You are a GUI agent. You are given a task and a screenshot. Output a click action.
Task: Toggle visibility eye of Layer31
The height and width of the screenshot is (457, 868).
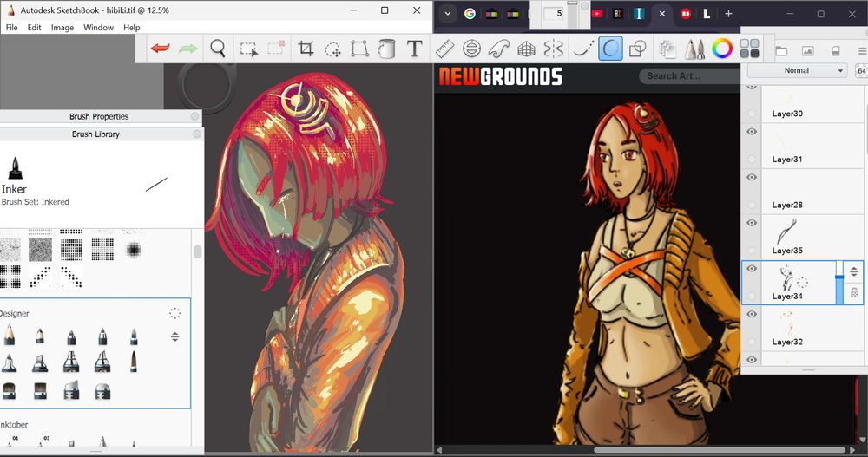point(751,132)
